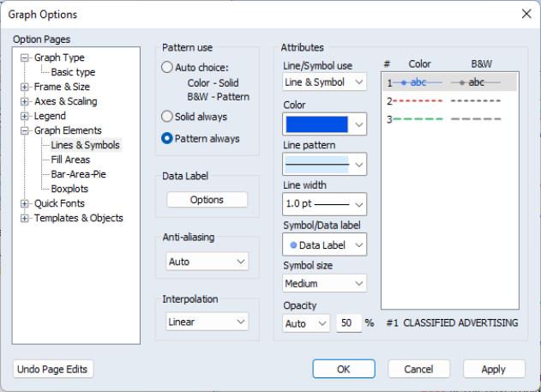The height and width of the screenshot is (392, 541).
Task: Open the Line width dropdown
Action: [x=324, y=204]
